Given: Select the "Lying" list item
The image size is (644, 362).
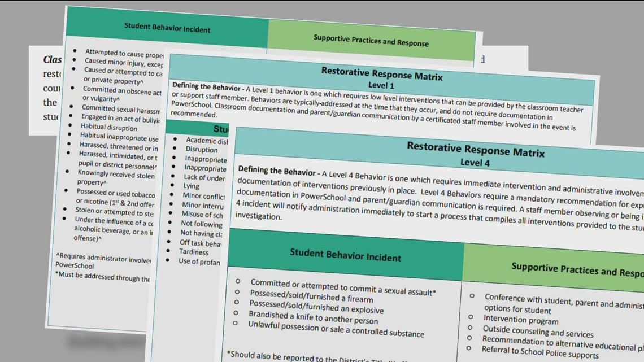Looking at the screenshot, I should [191, 186].
